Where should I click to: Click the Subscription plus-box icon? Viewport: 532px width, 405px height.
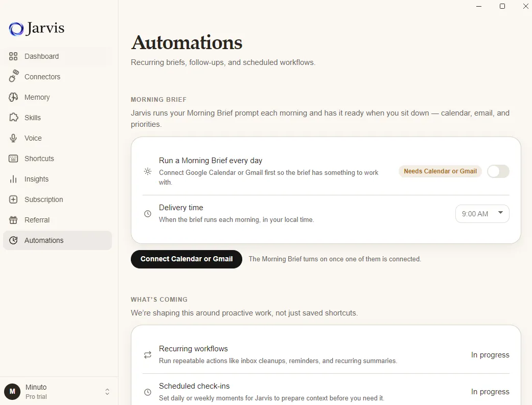tap(13, 199)
